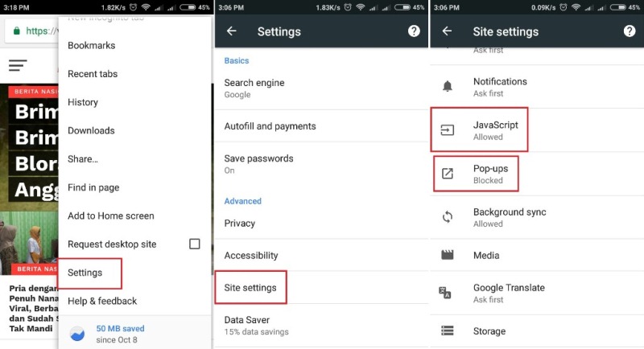Open help icon on Settings screen
644x349 pixels.
coord(414,31)
